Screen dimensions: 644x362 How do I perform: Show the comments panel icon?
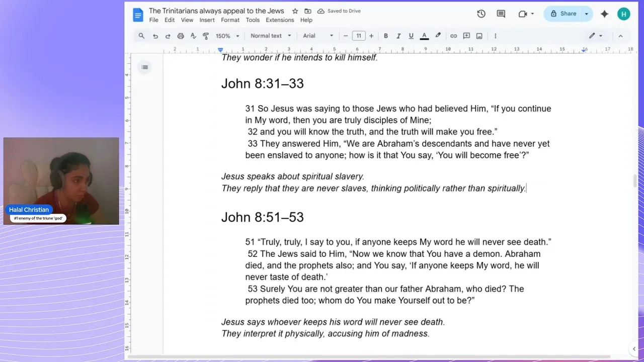[501, 14]
